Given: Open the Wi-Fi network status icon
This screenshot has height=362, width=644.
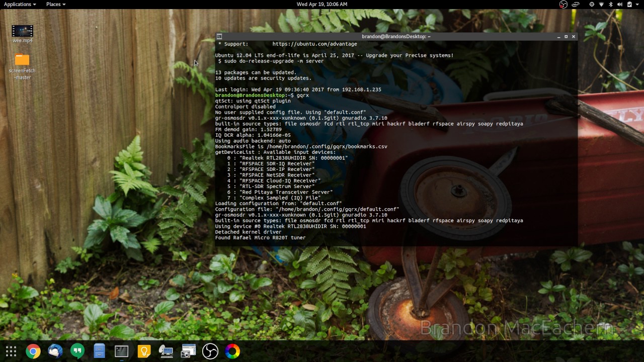Looking at the screenshot, I should 601,4.
